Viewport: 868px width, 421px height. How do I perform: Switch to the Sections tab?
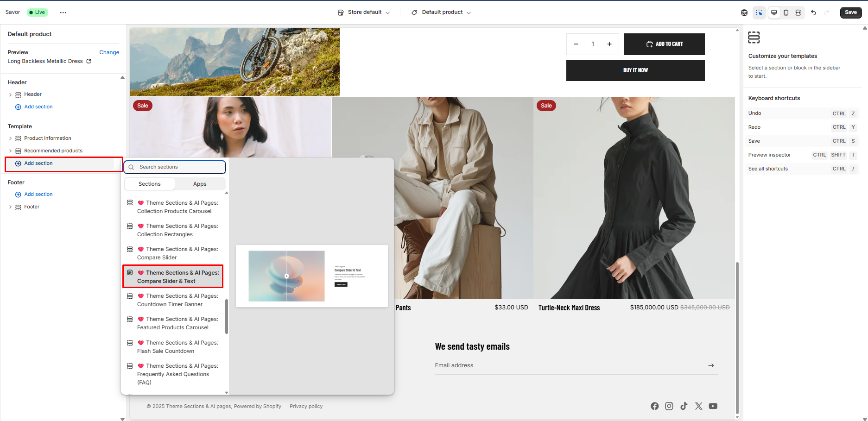pos(150,184)
